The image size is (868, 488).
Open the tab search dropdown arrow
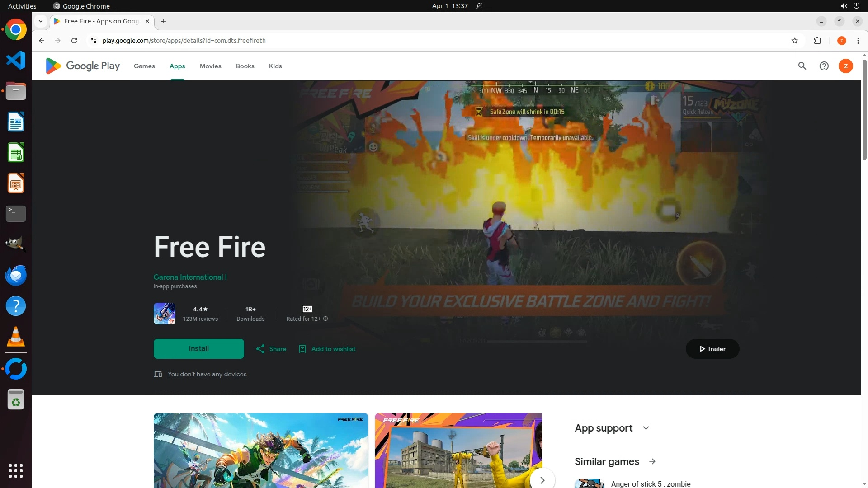pyautogui.click(x=41, y=21)
